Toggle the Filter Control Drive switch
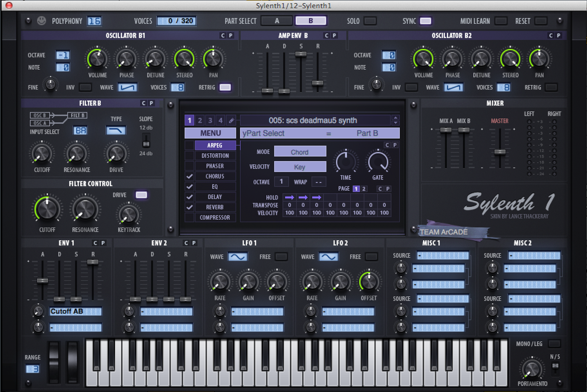 coord(141,195)
